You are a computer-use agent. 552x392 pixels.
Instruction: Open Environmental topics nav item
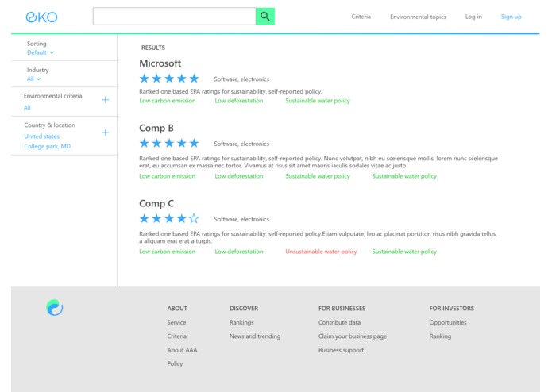418,17
